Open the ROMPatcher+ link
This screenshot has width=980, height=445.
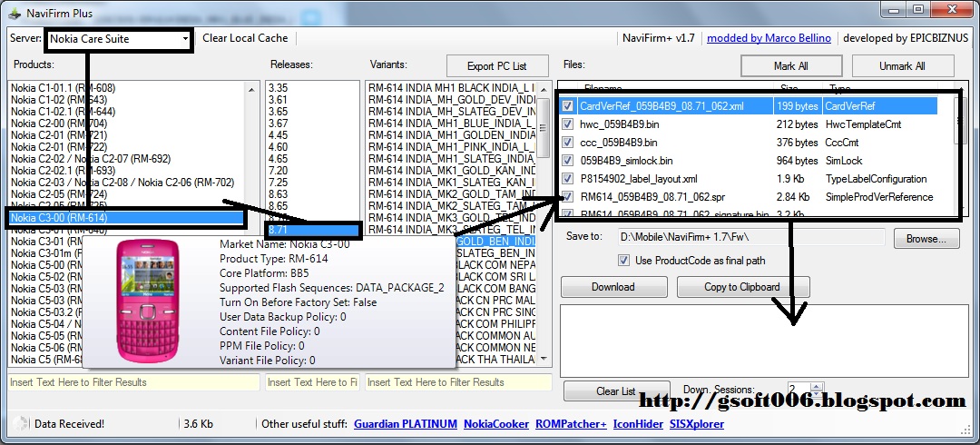pos(572,424)
